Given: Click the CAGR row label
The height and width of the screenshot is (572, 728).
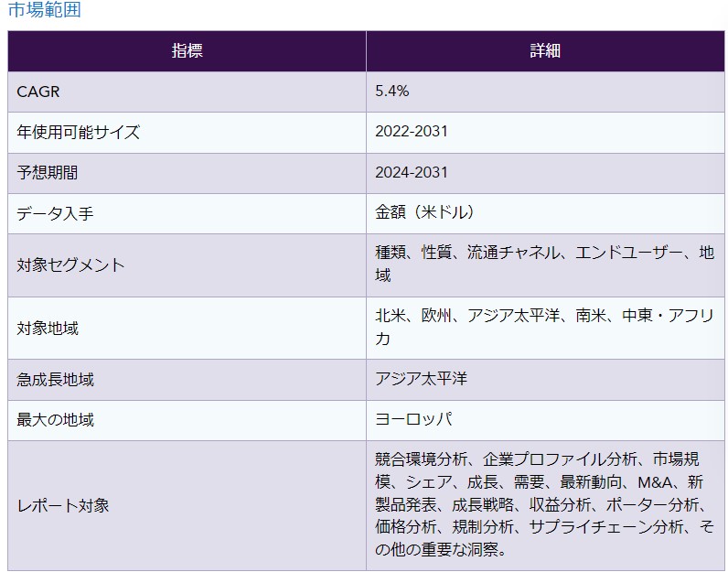Looking at the screenshot, I should tap(37, 92).
